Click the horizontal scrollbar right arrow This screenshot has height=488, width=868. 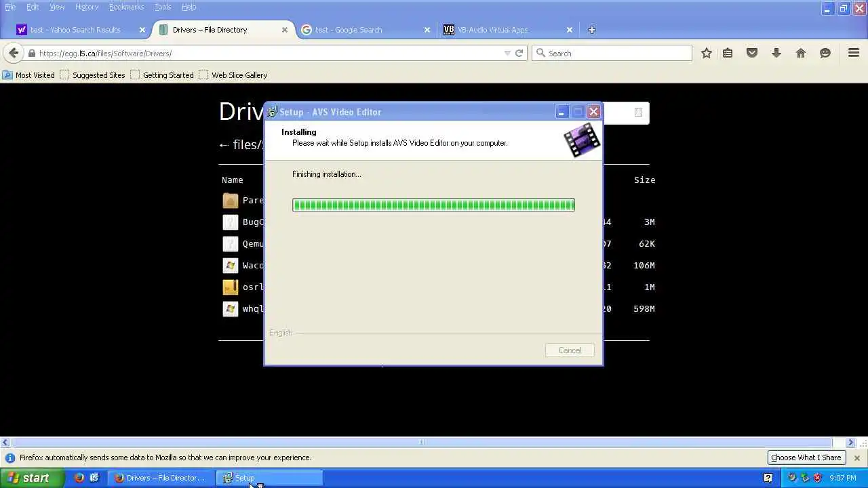point(850,443)
